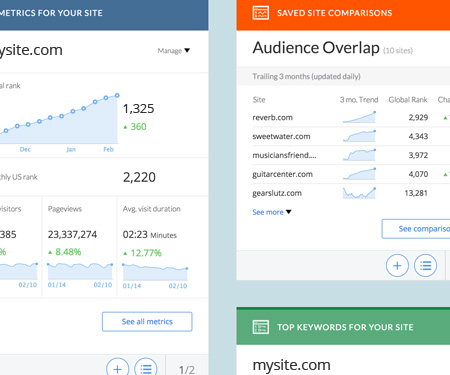Click the Audience Overlap title

[316, 48]
